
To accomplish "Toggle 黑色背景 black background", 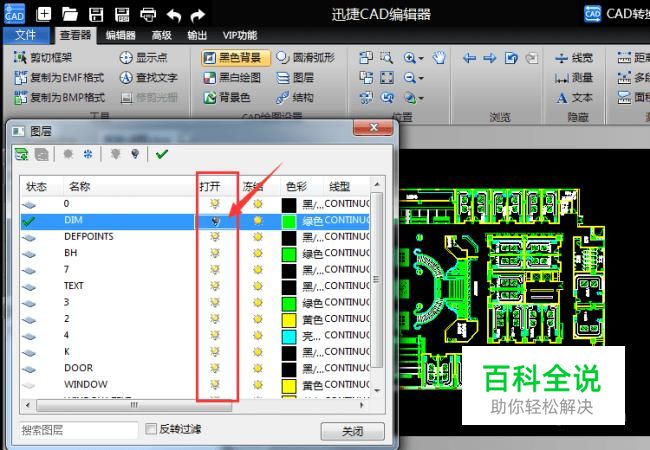I will [x=235, y=58].
